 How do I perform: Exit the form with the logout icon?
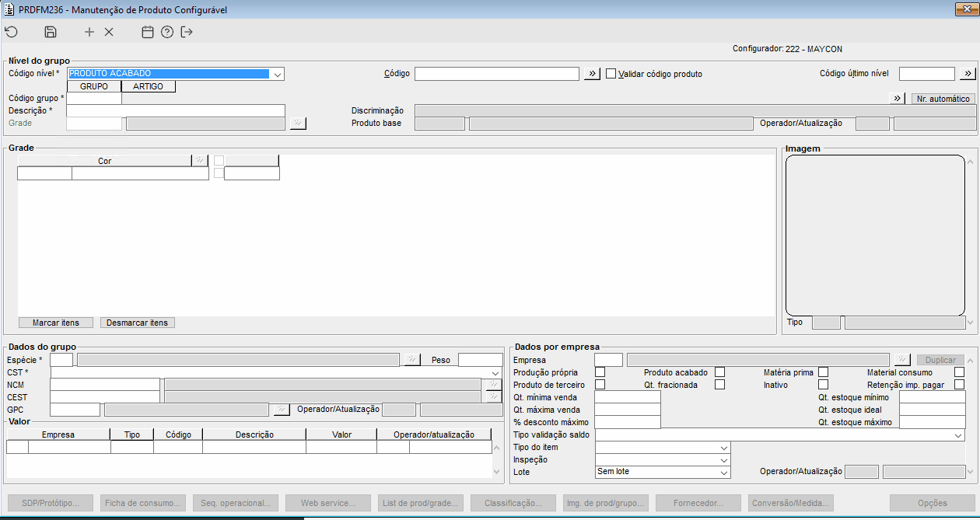tap(187, 32)
